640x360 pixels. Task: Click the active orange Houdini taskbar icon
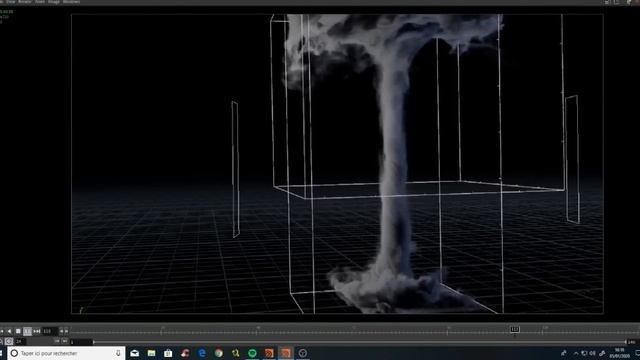(x=286, y=353)
